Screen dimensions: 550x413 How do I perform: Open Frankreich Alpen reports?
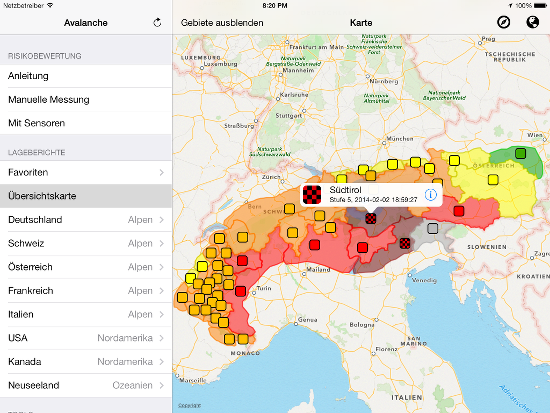tap(86, 291)
